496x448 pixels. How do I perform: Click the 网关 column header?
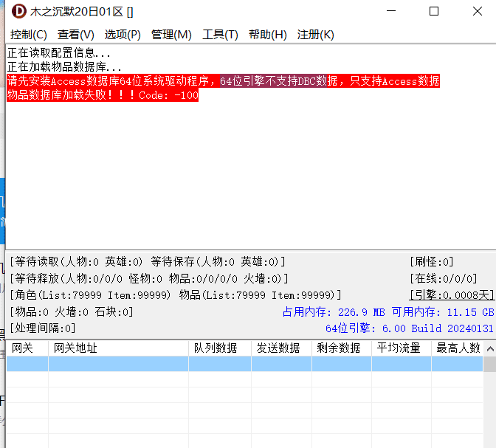point(23,348)
